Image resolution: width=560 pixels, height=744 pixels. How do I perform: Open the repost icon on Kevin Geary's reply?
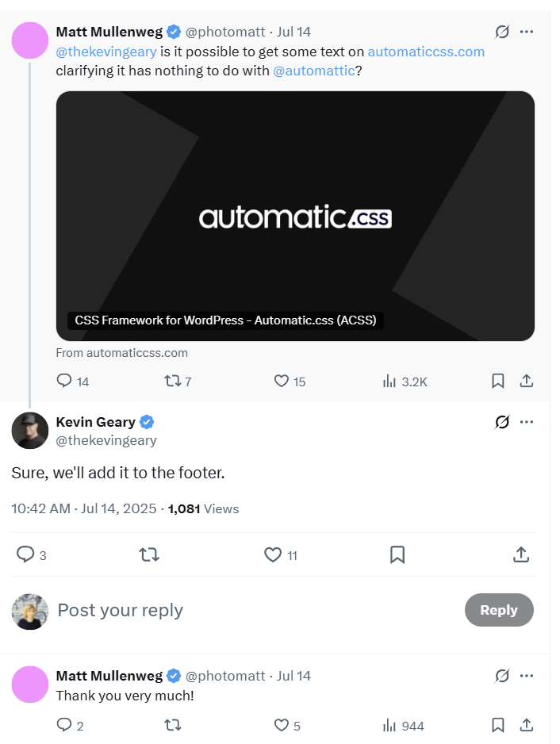click(149, 554)
